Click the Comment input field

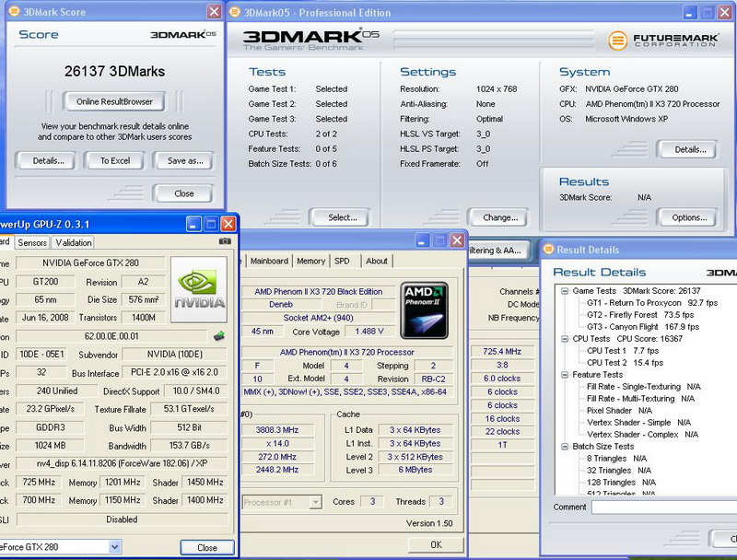pos(663,507)
